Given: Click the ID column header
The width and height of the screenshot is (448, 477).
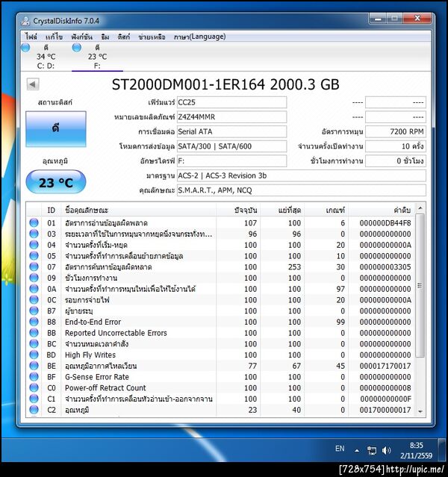Looking at the screenshot, I should pyautogui.click(x=51, y=210).
